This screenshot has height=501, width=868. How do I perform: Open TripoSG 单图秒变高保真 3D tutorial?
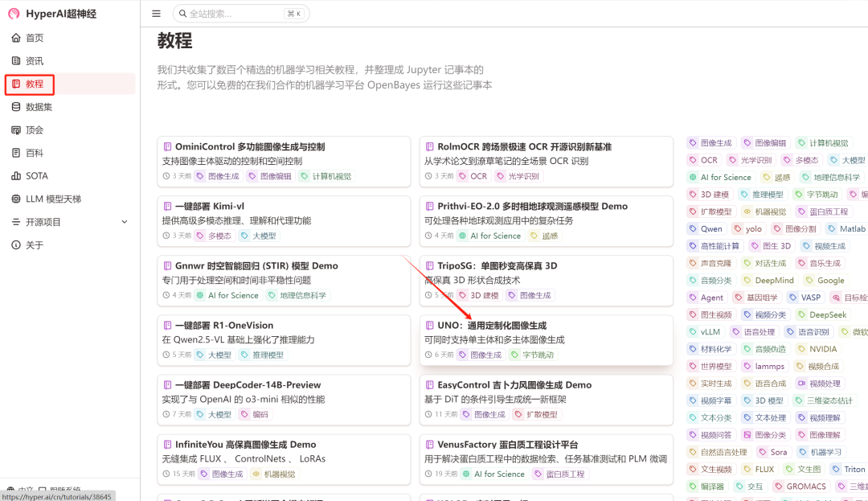[497, 266]
